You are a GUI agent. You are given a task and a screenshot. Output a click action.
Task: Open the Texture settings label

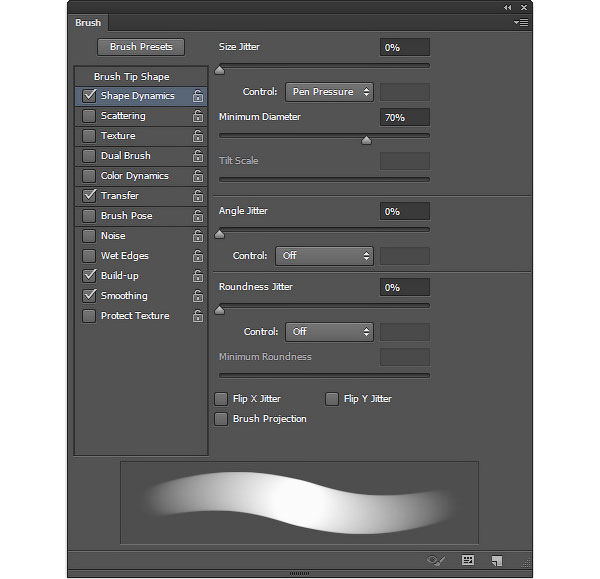118,136
